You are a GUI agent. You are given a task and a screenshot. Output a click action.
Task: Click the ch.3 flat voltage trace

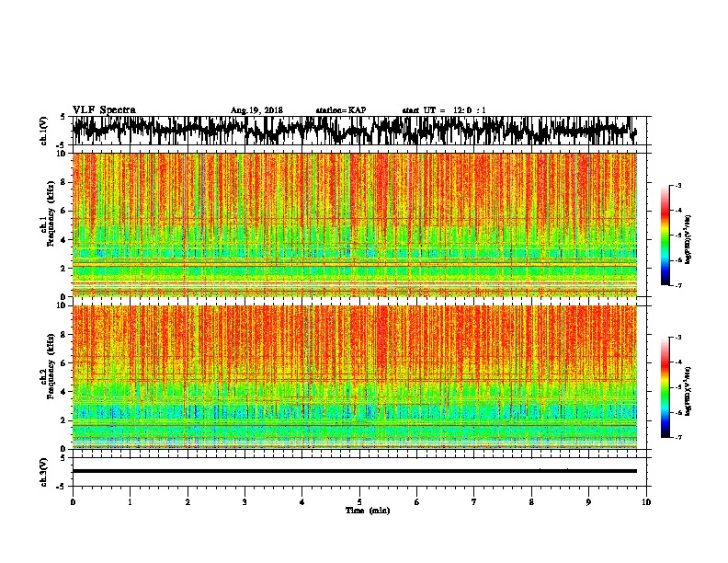pyautogui.click(x=355, y=471)
